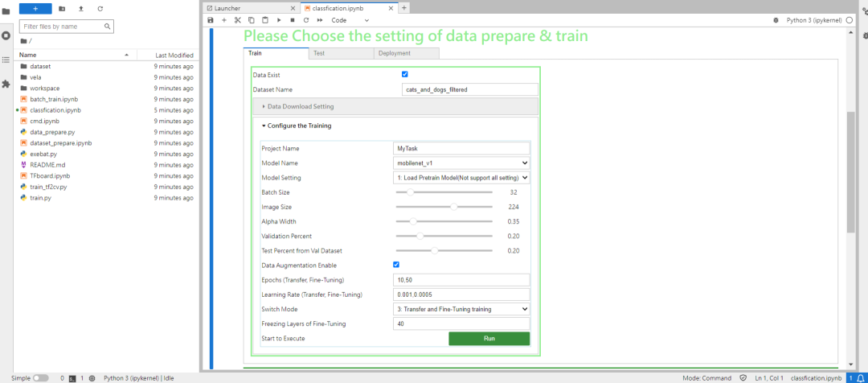This screenshot has width=868, height=383.
Task: Click the green Run button
Action: (x=489, y=339)
